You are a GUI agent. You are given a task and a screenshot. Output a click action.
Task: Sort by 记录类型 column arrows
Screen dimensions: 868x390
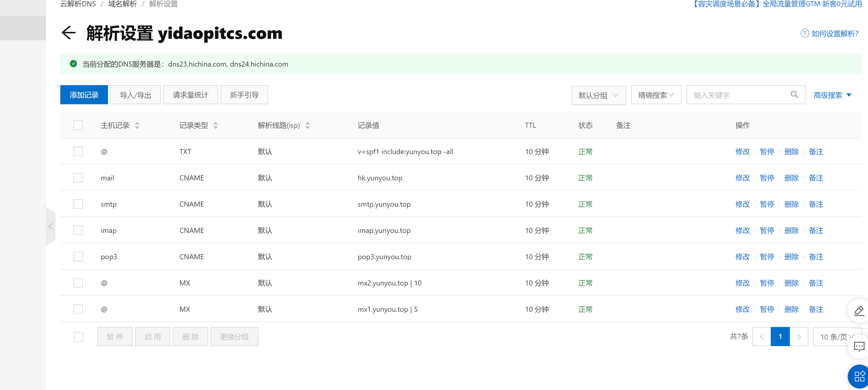point(216,125)
